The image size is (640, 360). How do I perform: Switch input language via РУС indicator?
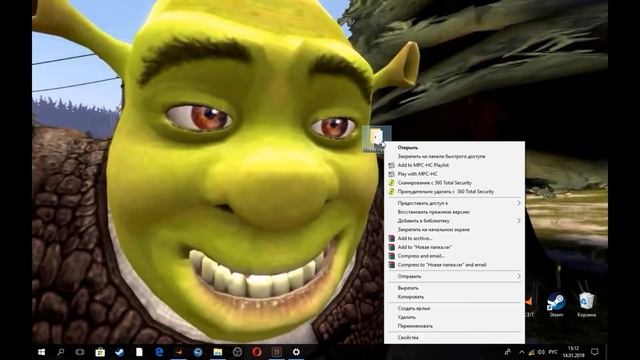553,352
